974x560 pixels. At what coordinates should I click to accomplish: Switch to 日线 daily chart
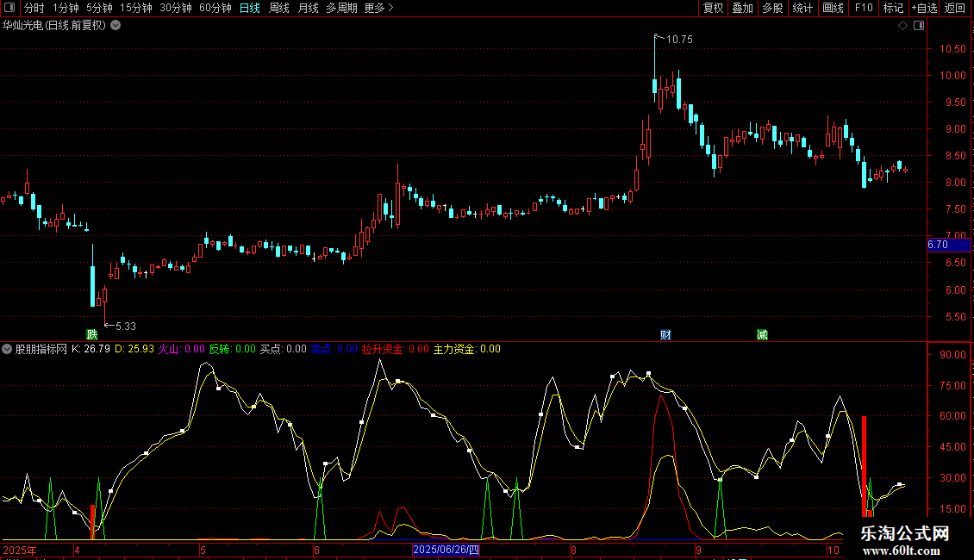tap(250, 8)
